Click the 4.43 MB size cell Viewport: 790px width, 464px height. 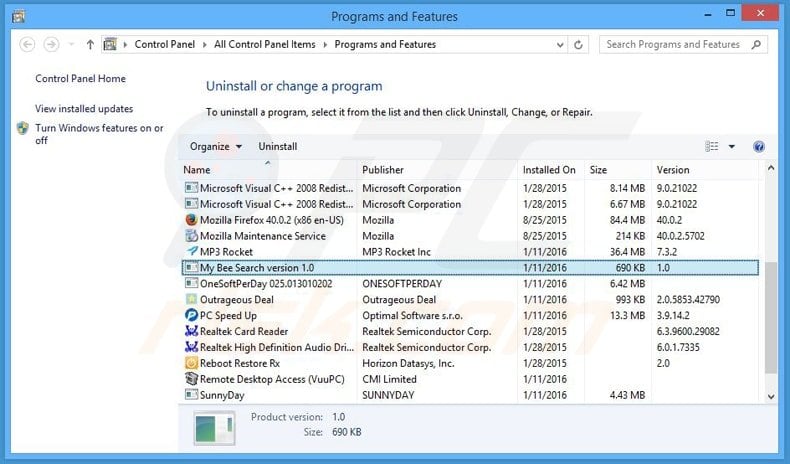coord(627,395)
